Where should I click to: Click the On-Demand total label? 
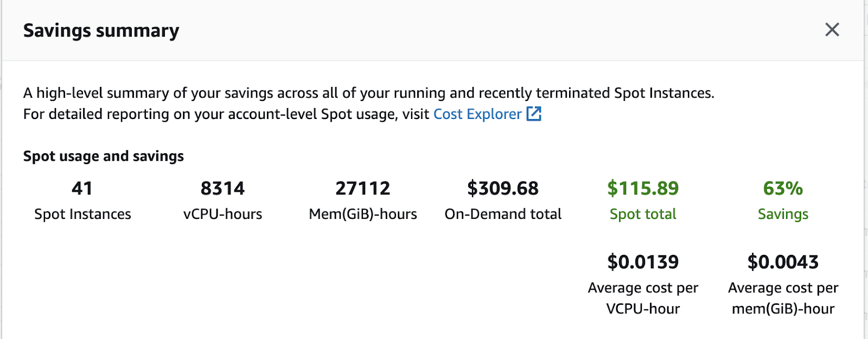(x=503, y=214)
